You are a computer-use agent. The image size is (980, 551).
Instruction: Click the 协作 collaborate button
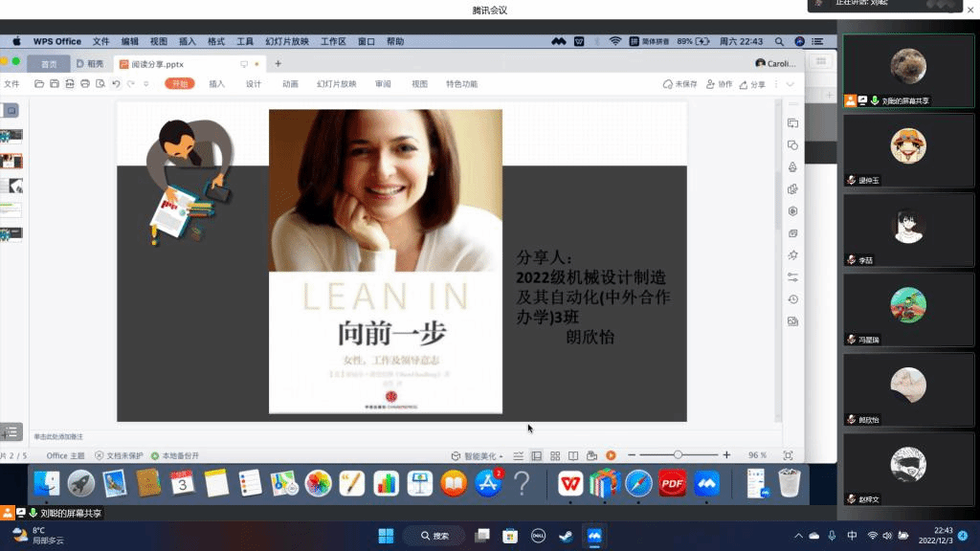(719, 84)
